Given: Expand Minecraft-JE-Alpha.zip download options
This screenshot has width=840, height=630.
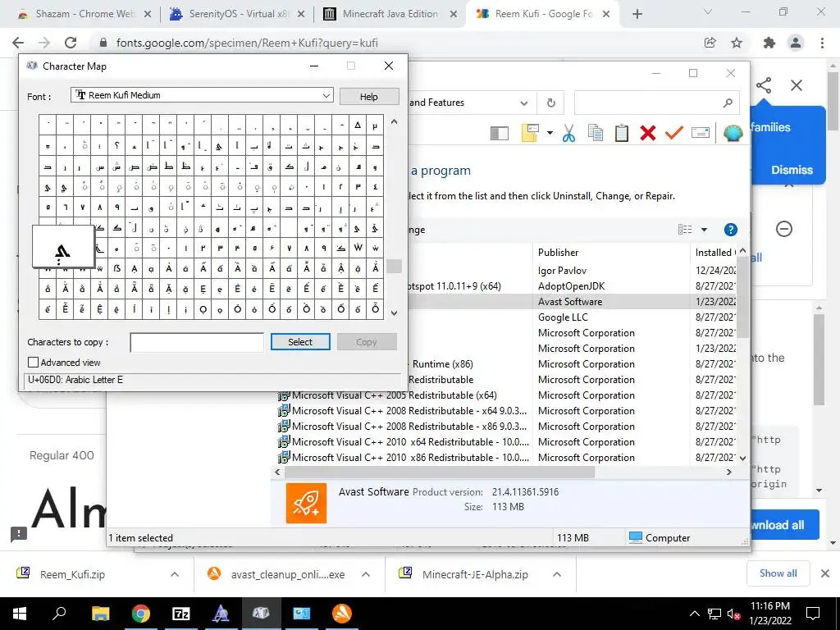Looking at the screenshot, I should [x=557, y=574].
